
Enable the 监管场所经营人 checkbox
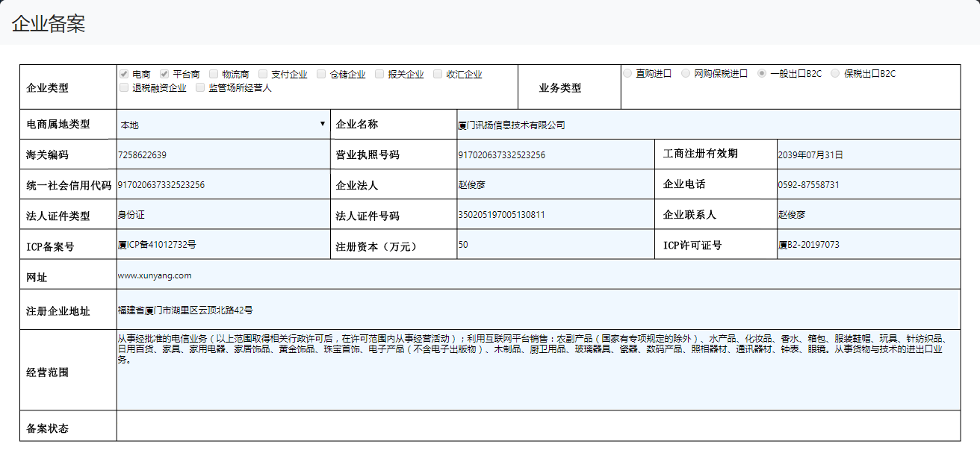pyautogui.click(x=199, y=87)
